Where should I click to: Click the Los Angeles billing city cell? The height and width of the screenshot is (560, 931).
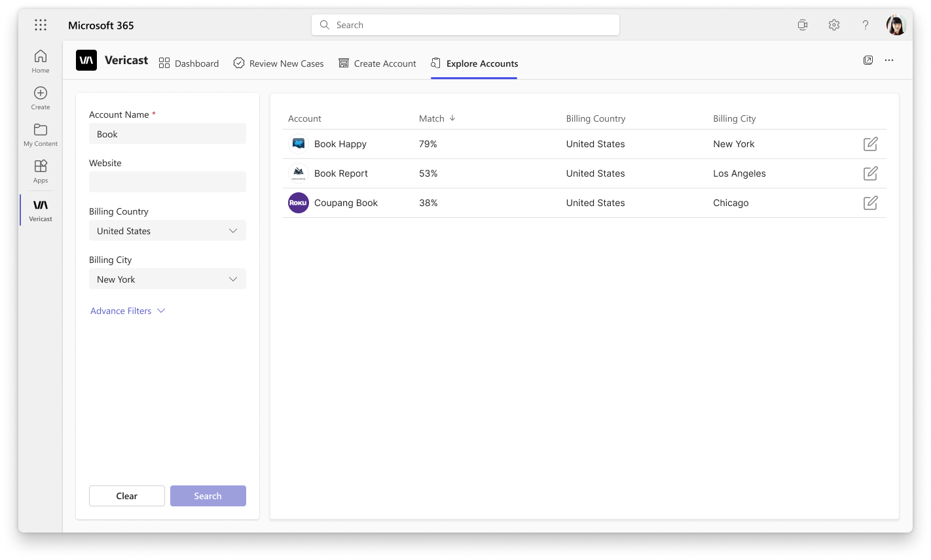[x=739, y=173]
